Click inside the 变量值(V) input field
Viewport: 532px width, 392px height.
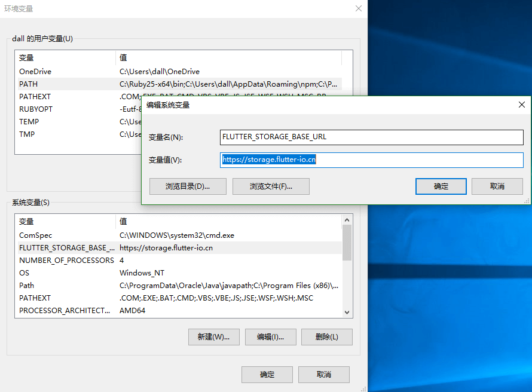pyautogui.click(x=371, y=160)
